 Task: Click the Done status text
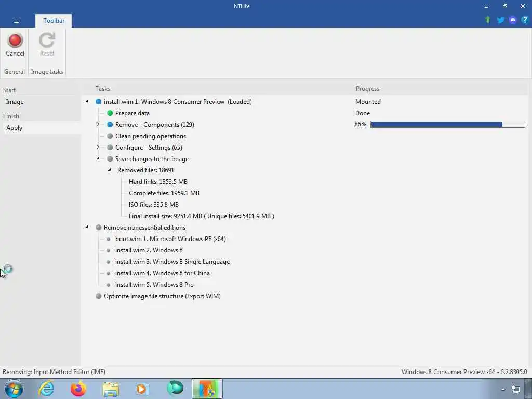pyautogui.click(x=362, y=113)
